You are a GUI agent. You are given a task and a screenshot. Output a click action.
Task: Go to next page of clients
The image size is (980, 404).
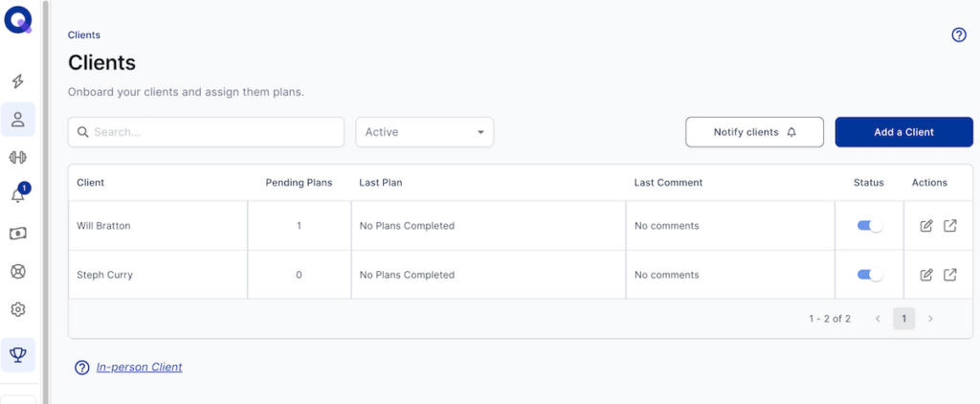(929, 319)
